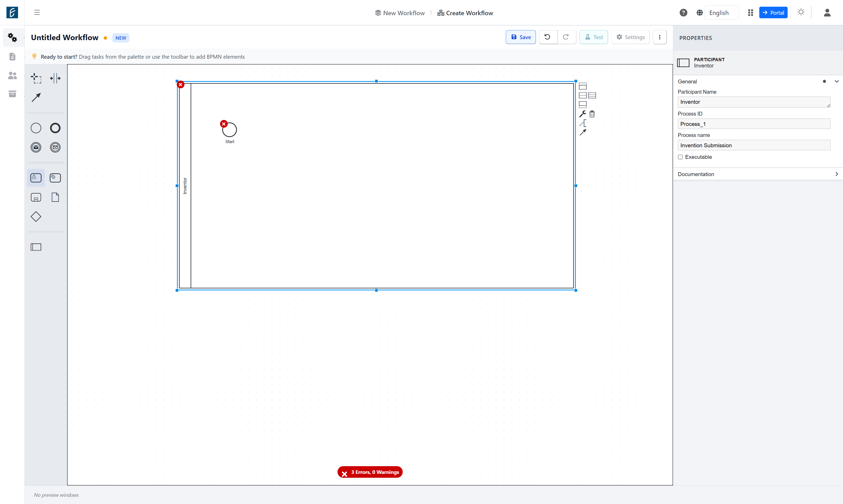The image size is (843, 504).
Task: Divide pool into three lanes
Action: point(592,95)
